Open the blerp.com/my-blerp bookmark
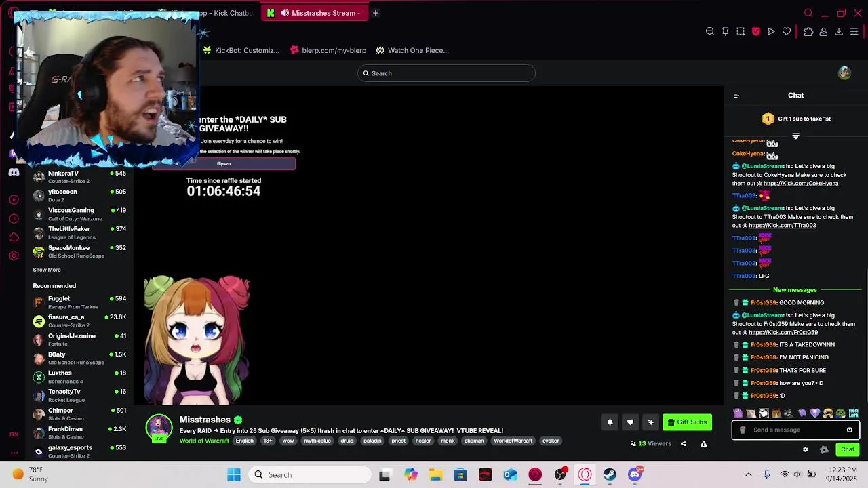 [x=328, y=50]
